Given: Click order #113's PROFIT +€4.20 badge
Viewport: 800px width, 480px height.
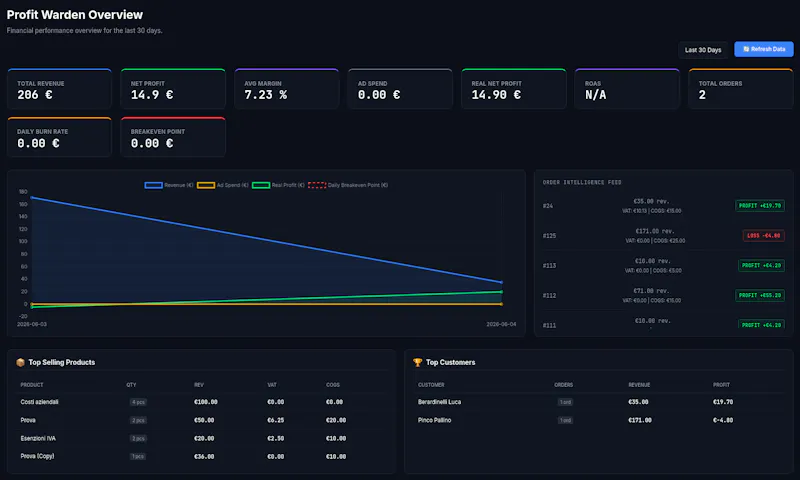Looking at the screenshot, I should click(761, 265).
